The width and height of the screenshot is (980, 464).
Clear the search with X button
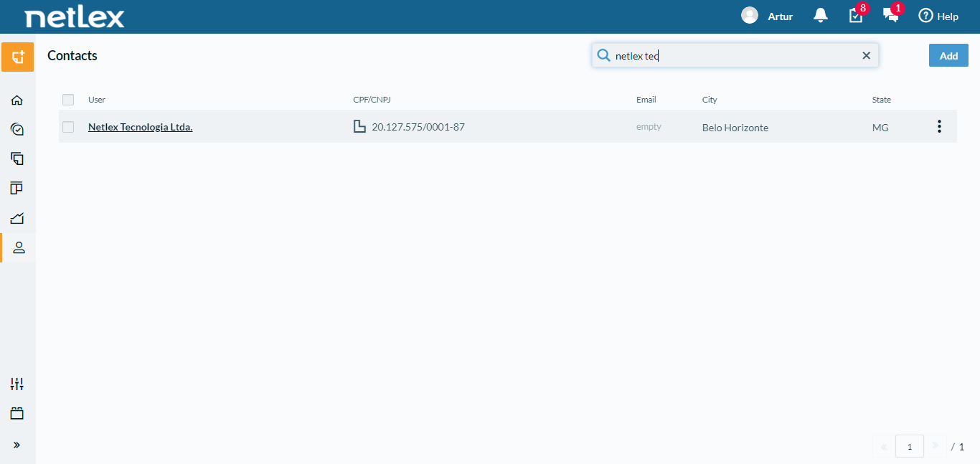click(x=866, y=56)
